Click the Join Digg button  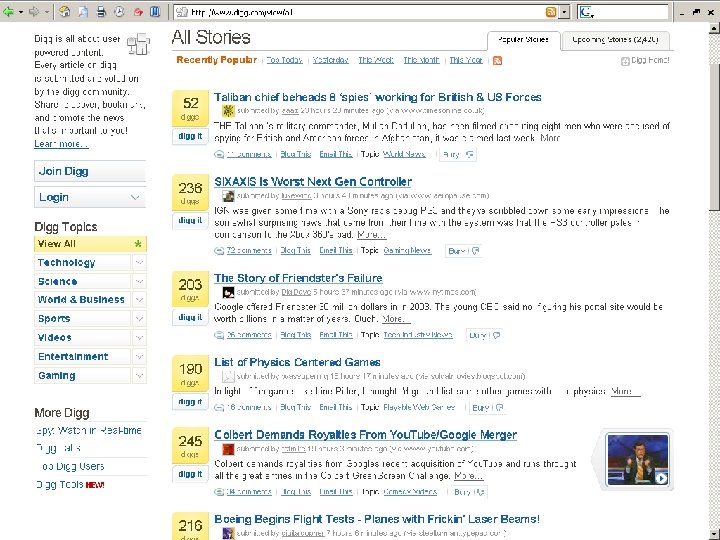click(x=90, y=171)
